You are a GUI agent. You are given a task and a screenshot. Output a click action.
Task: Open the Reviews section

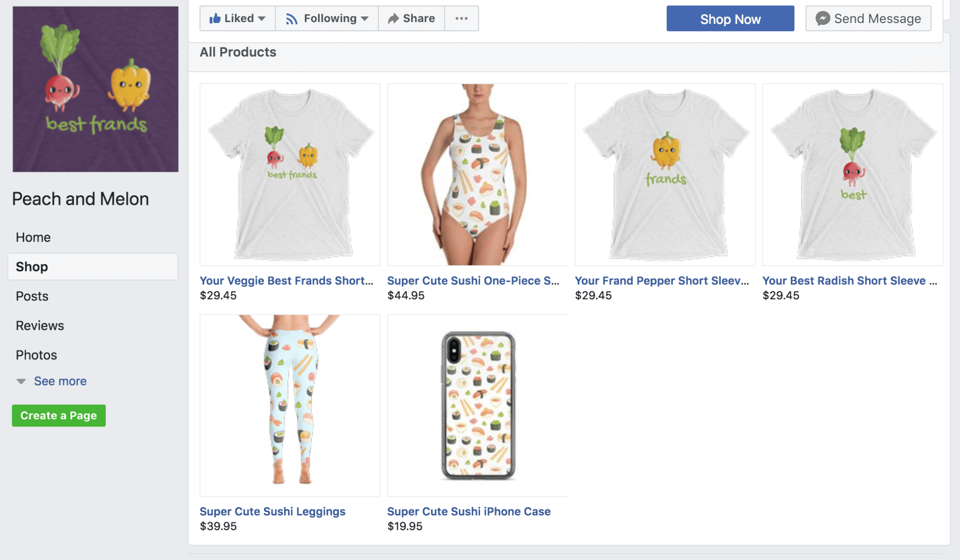[x=40, y=325]
